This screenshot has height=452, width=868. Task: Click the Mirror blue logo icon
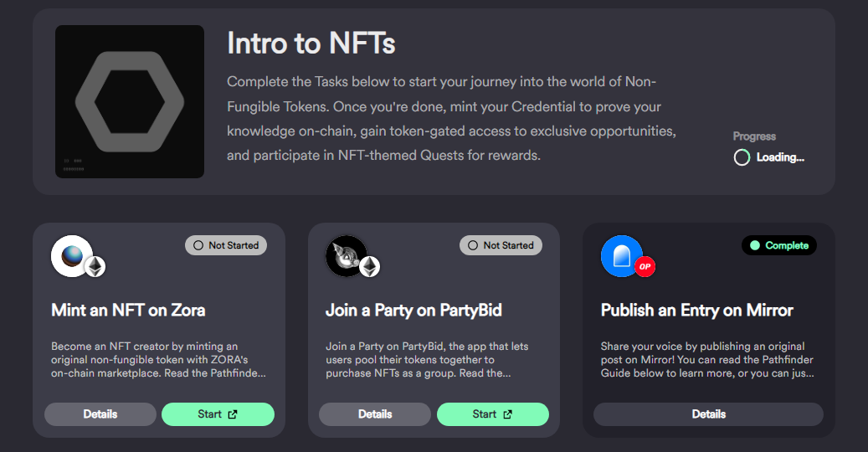tap(622, 256)
